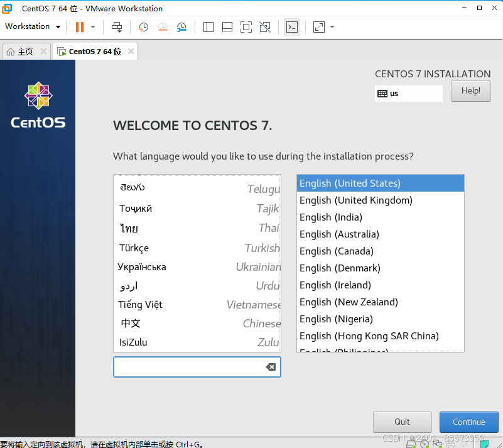Select Telugu in the language list
Viewport: 503px width, 448px height.
(x=197, y=188)
